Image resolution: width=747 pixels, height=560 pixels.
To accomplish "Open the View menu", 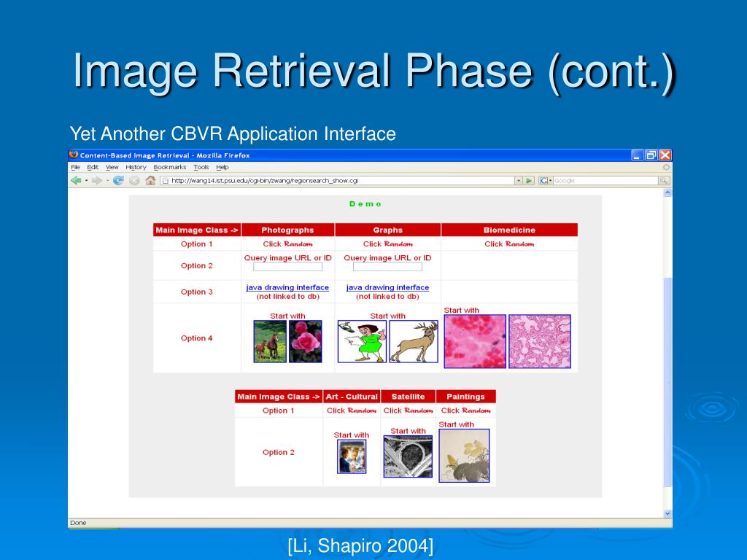I will 112,167.
